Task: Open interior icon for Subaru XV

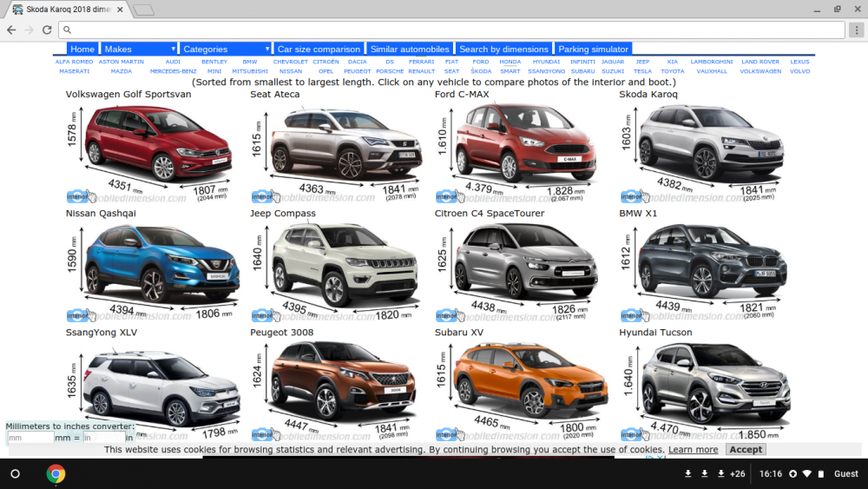Action: point(450,434)
